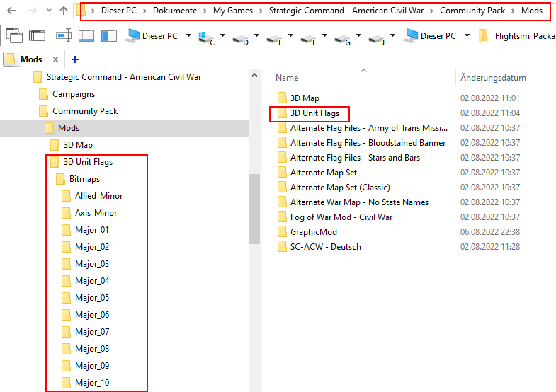Viewport: 556px width, 392px height.
Task: Select Axis_Minor in the folder tree
Action: [89, 213]
